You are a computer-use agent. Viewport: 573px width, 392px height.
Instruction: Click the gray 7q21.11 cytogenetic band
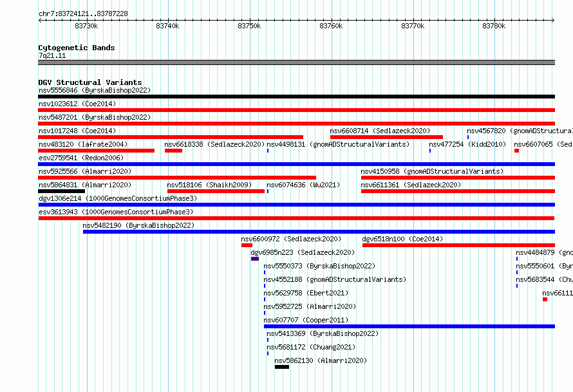coord(296,62)
